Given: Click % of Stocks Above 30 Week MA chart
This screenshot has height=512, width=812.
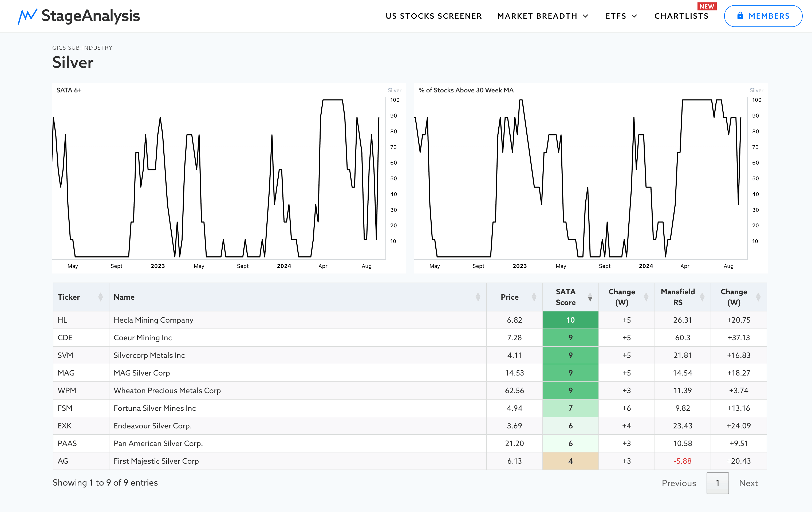Looking at the screenshot, I should point(590,178).
